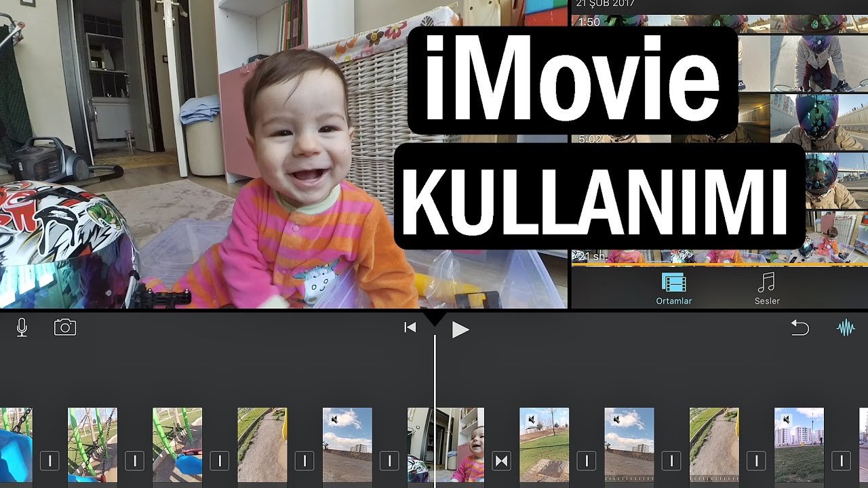The width and height of the screenshot is (868, 488).
Task: Click the '21 ŞUB 2017' date header
Action: click(606, 4)
